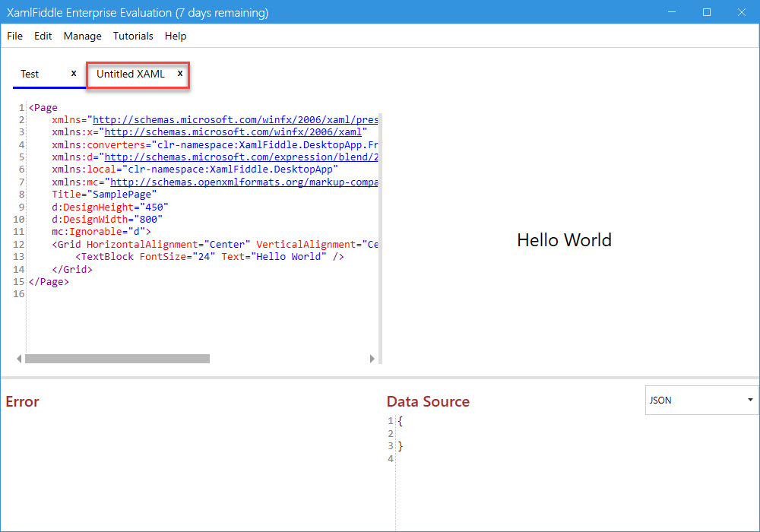
Task: Click the mc:Ignorable="d" line
Action: coord(101,232)
